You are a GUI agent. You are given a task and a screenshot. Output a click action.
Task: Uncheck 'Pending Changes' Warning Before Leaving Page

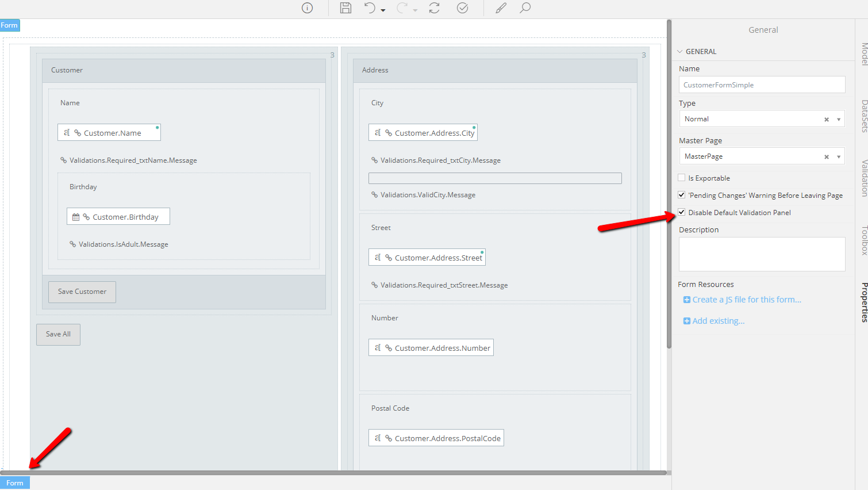681,194
